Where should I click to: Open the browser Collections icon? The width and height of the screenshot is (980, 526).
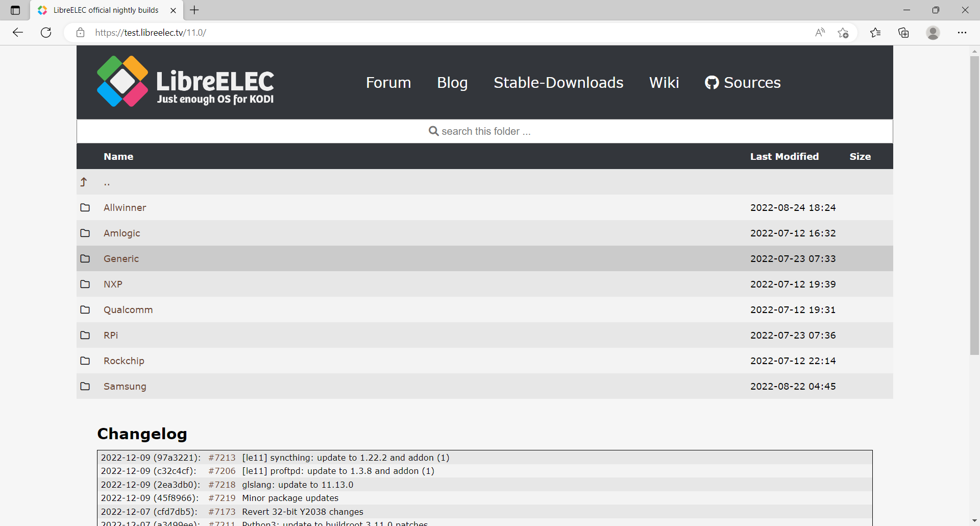(903, 33)
